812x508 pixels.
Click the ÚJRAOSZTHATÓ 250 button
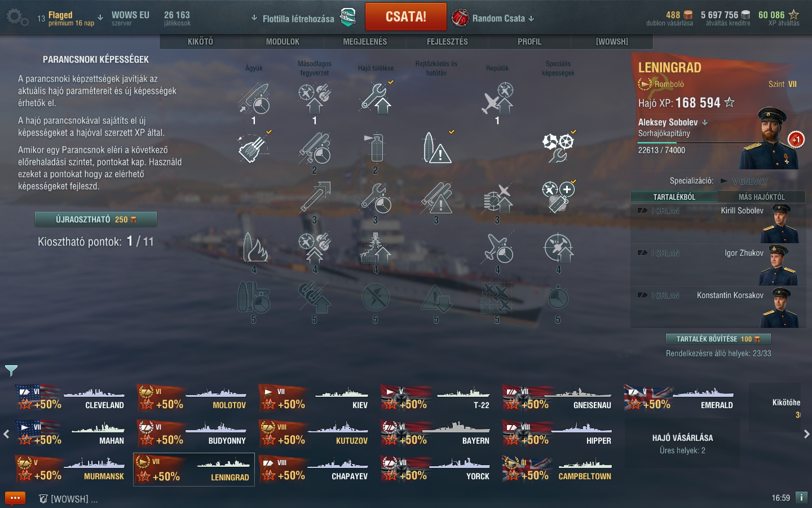(96, 220)
